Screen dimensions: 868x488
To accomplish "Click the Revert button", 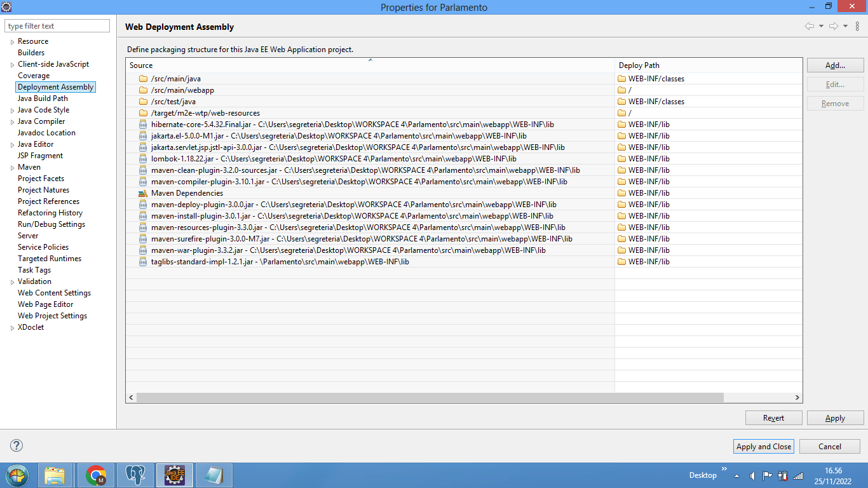I will [x=773, y=418].
